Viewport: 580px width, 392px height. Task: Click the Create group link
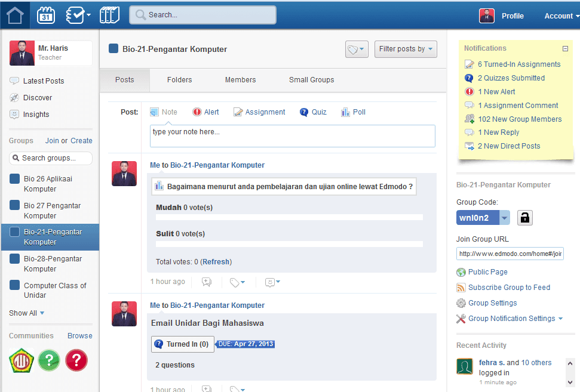click(x=81, y=141)
